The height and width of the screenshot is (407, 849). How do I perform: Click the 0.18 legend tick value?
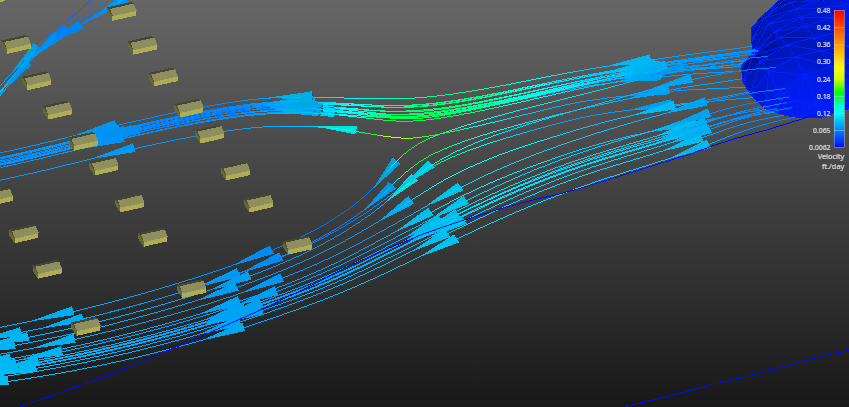coord(823,96)
